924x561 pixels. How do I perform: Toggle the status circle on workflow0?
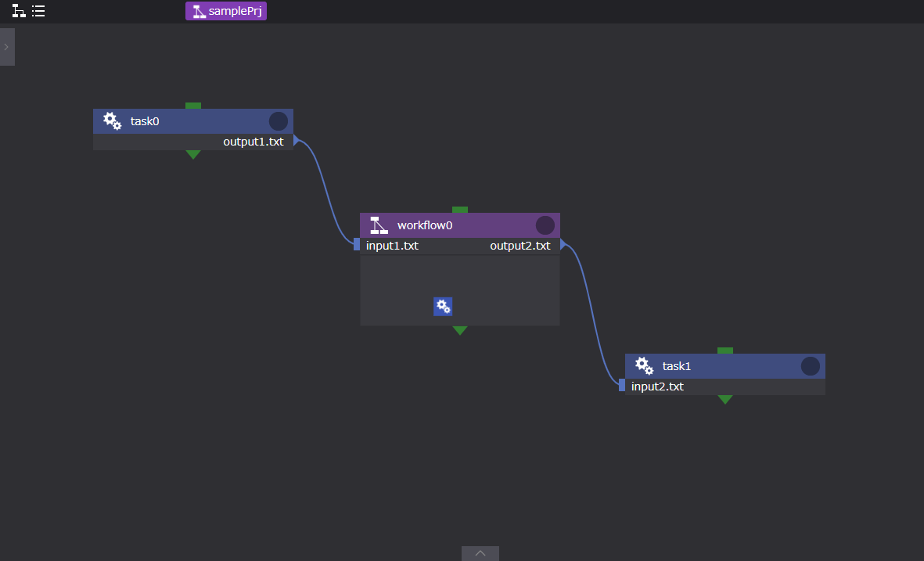tap(545, 225)
